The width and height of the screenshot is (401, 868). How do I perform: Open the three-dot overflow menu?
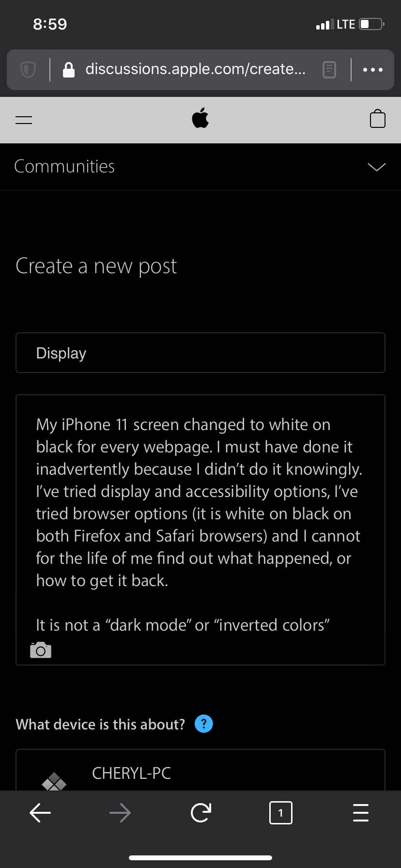pyautogui.click(x=372, y=69)
